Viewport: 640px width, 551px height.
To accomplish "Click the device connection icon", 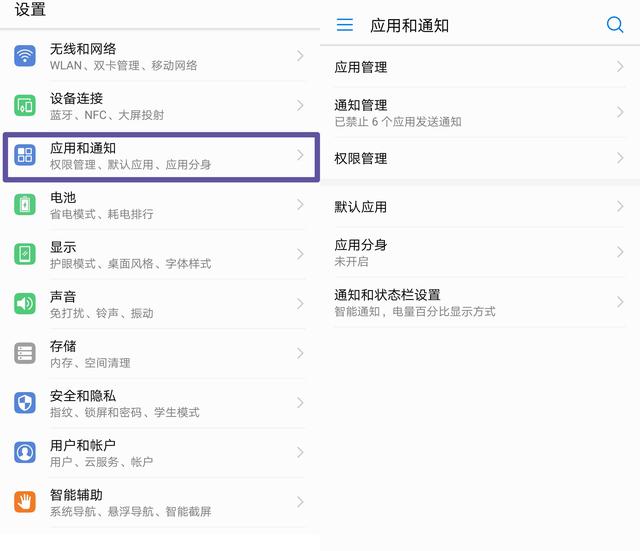I will pos(25,106).
